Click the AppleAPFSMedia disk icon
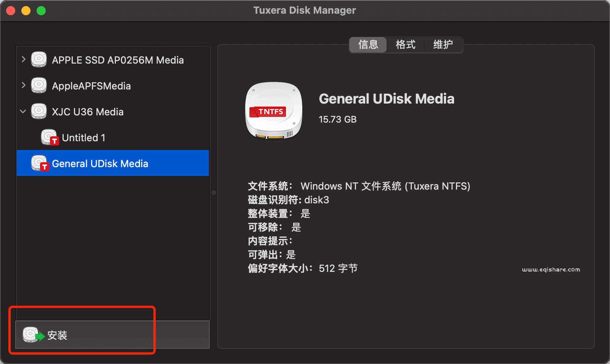The width and height of the screenshot is (610, 364). 38,85
